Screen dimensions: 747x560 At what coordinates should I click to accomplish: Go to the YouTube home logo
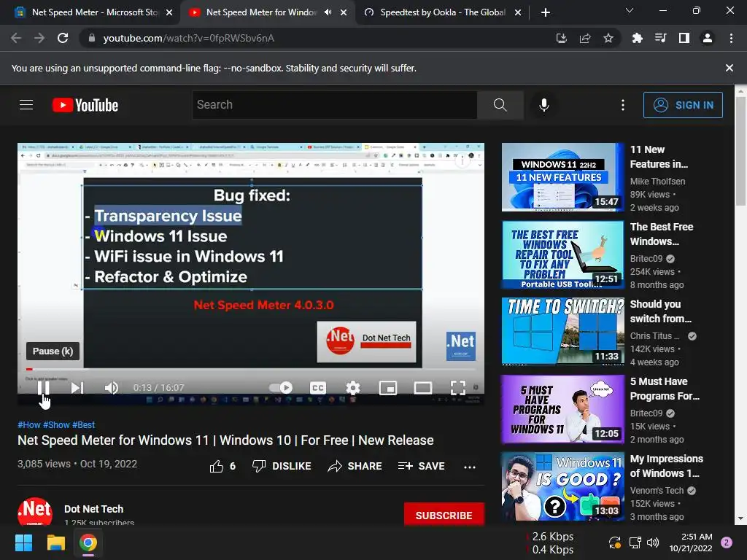(85, 105)
